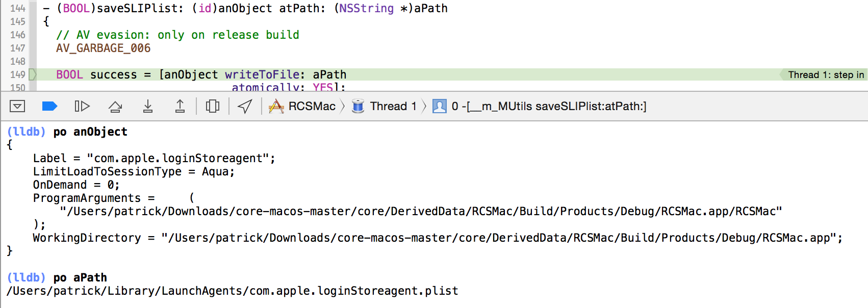Open Debug View Hierarchy button
The width and height of the screenshot is (868, 308).
click(x=212, y=106)
